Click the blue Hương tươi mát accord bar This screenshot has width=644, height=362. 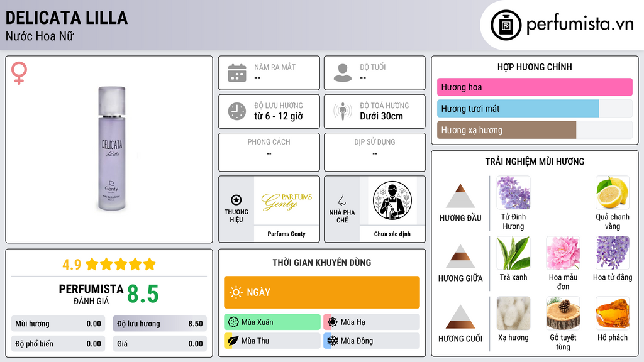point(518,109)
